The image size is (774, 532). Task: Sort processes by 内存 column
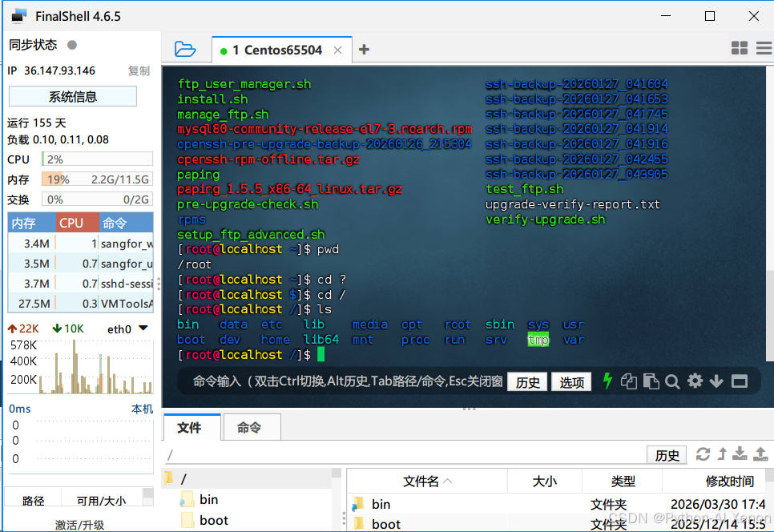click(x=32, y=223)
